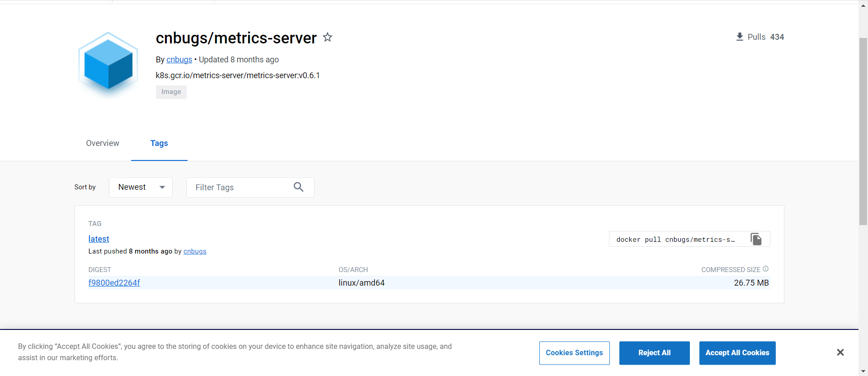Select the Tags tab
Image resolution: width=868 pixels, height=376 pixels.
click(159, 143)
